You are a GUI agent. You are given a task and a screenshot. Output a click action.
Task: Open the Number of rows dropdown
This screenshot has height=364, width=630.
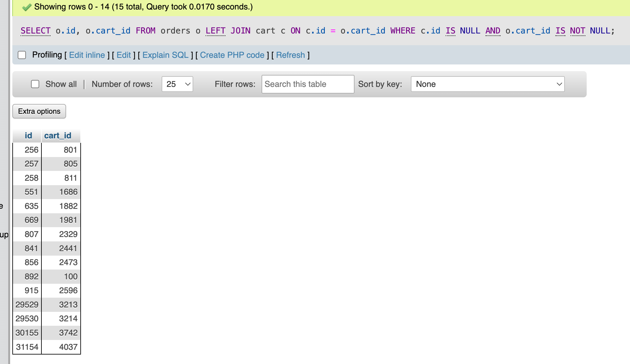coord(177,84)
